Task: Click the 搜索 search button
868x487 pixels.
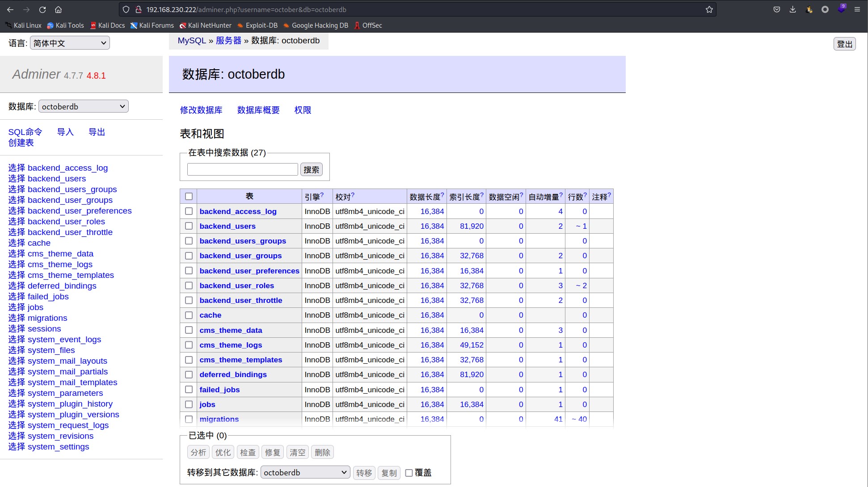Action: [311, 169]
